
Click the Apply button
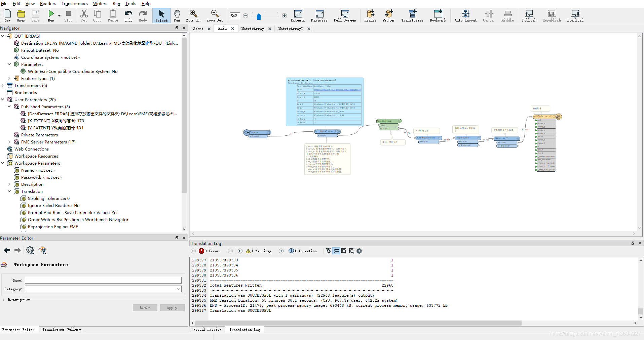tap(172, 308)
